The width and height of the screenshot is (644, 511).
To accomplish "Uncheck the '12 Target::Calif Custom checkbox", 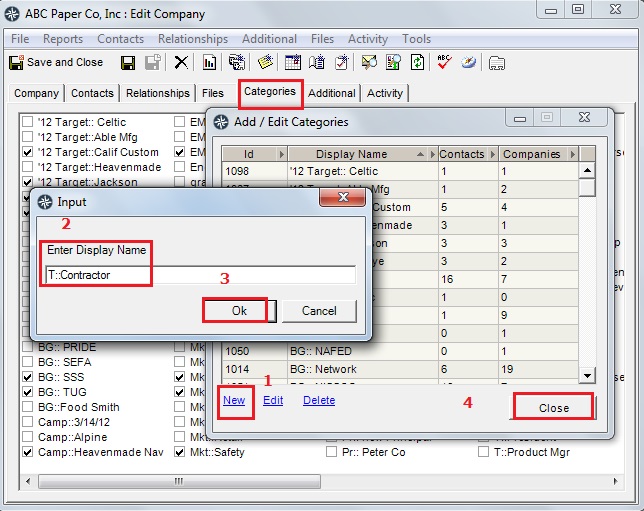I will 27,152.
